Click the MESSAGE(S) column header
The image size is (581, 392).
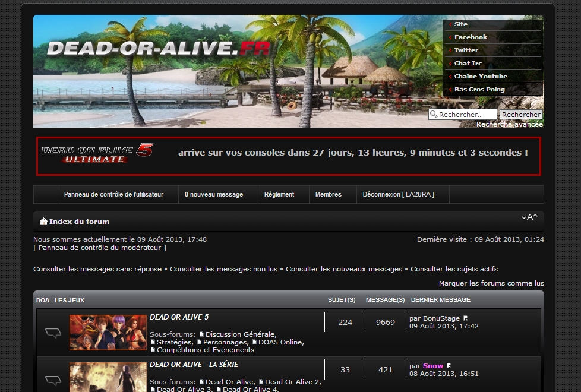click(386, 300)
